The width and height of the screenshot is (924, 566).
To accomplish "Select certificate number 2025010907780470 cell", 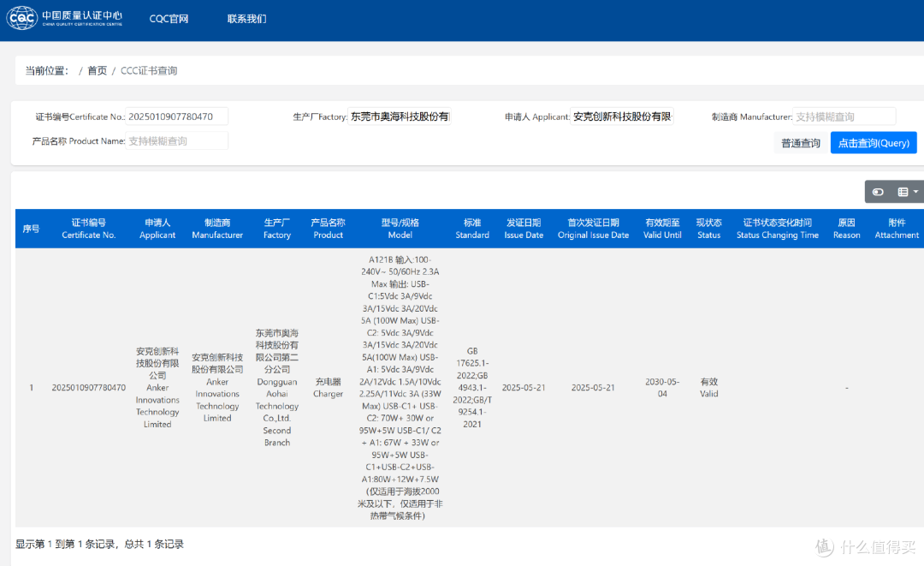I will pyautogui.click(x=89, y=387).
